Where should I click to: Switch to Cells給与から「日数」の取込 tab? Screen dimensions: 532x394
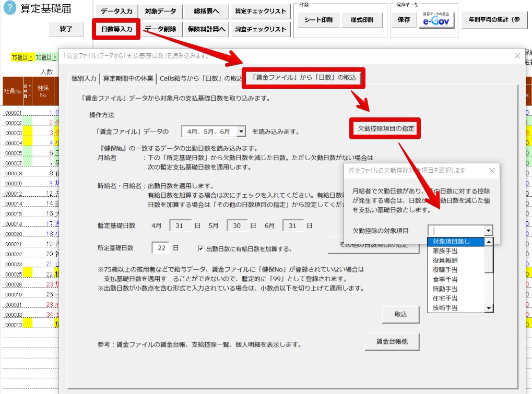(x=200, y=78)
